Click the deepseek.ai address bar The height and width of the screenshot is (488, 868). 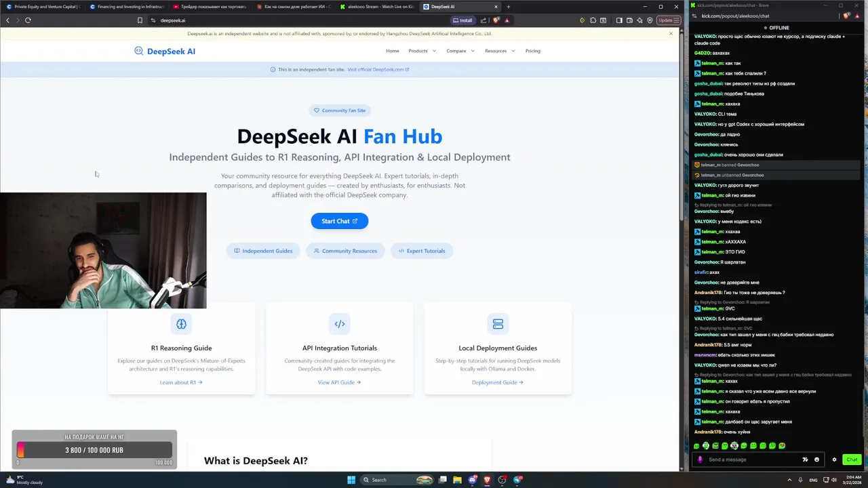pos(298,20)
